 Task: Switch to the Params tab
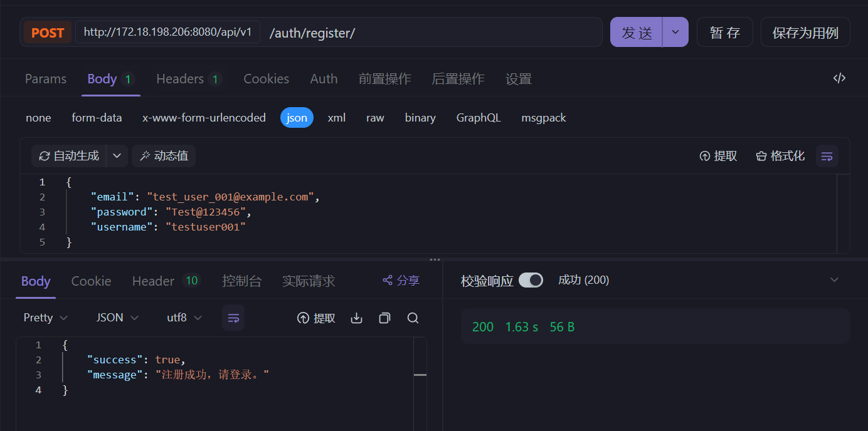point(46,78)
